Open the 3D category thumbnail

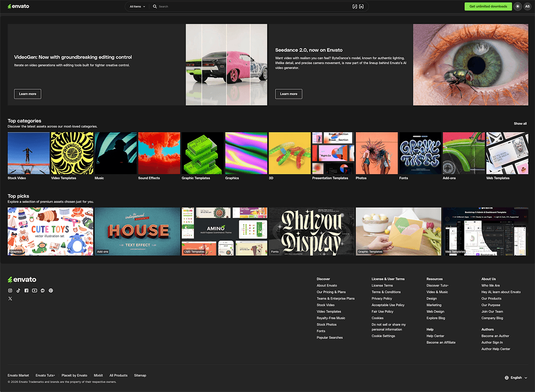[290, 153]
